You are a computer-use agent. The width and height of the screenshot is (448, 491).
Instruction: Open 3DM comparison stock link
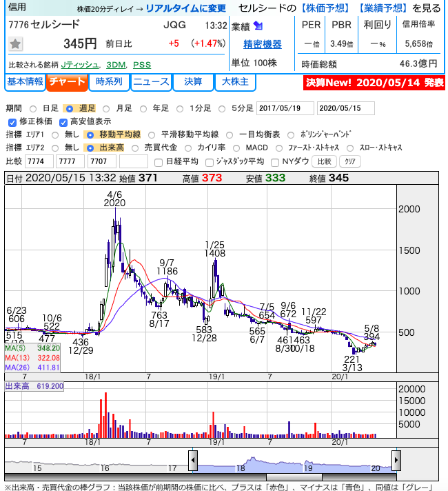116,65
